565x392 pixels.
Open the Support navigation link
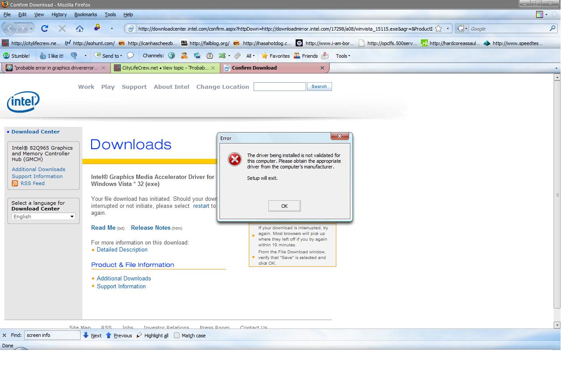click(134, 87)
